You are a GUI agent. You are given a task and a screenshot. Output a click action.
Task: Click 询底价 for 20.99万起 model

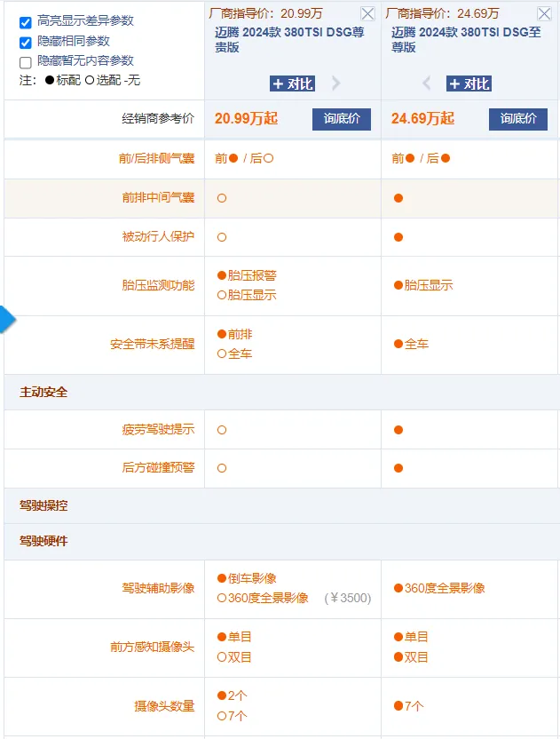(342, 119)
